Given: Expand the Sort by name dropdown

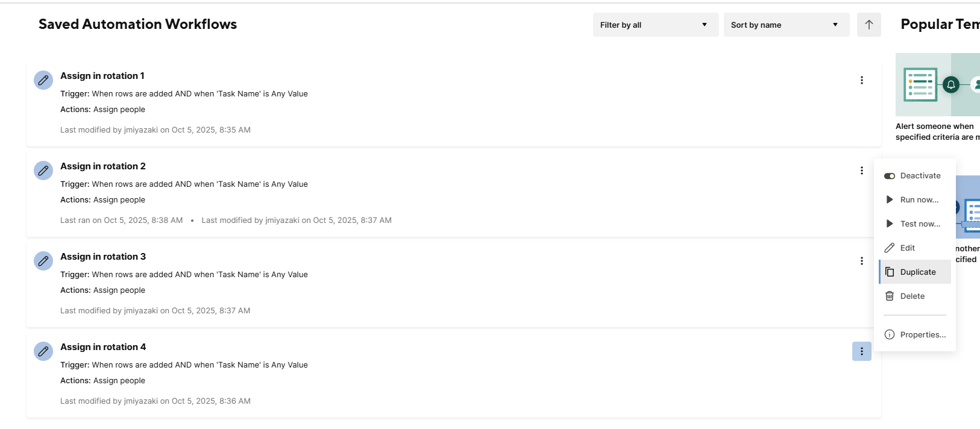Looking at the screenshot, I should pos(787,25).
